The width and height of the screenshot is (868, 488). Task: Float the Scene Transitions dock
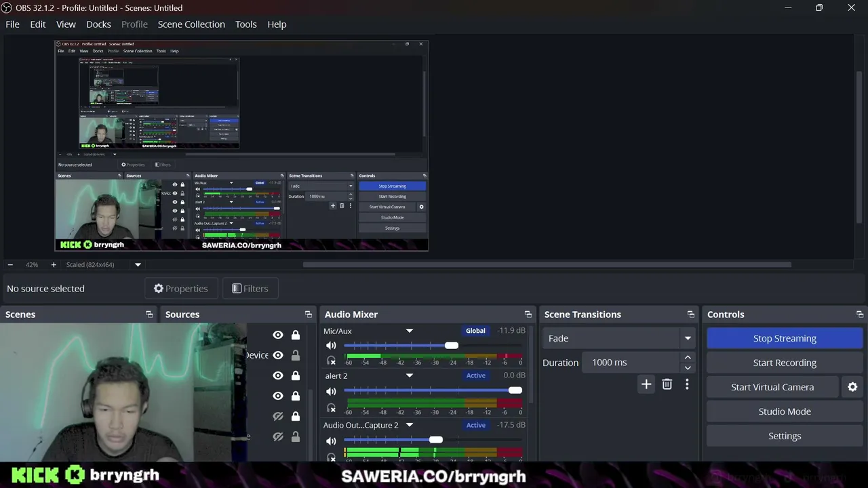coord(691,314)
